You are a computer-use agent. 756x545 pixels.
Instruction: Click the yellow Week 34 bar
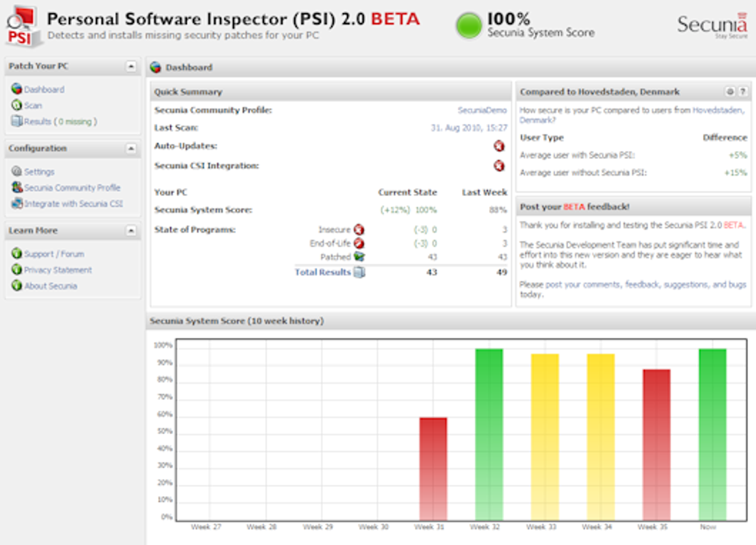click(x=601, y=437)
